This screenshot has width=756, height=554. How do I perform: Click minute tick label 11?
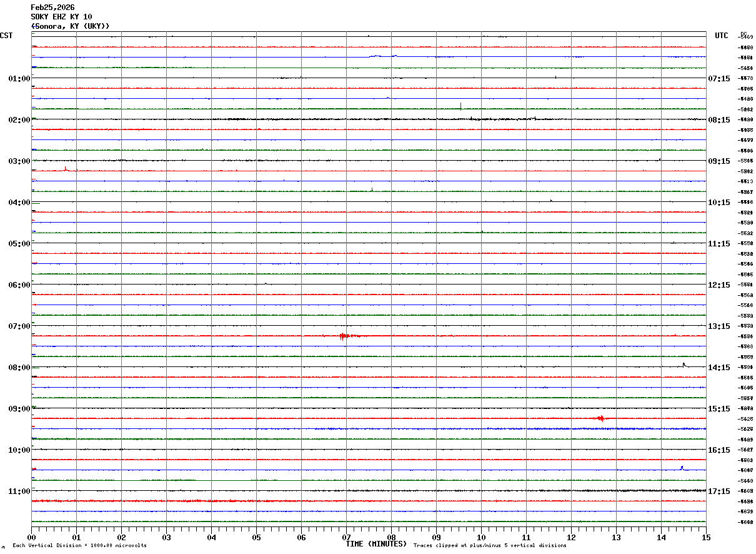(526, 537)
